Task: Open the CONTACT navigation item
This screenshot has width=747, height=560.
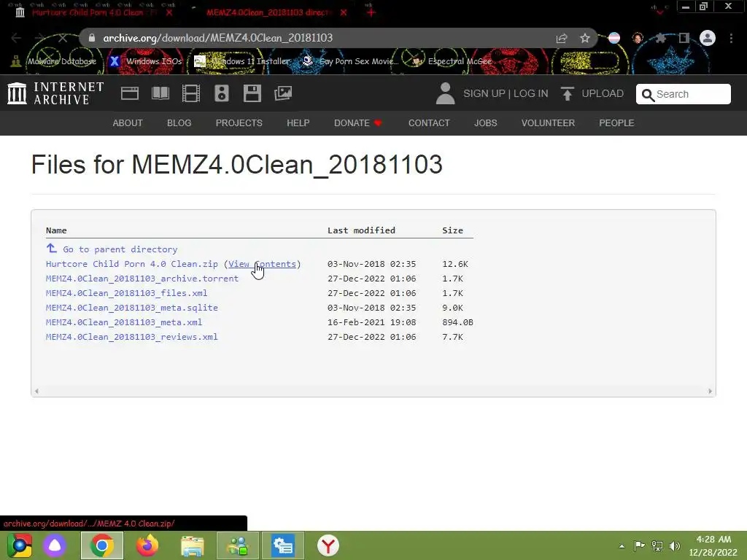Action: pyautogui.click(x=429, y=122)
